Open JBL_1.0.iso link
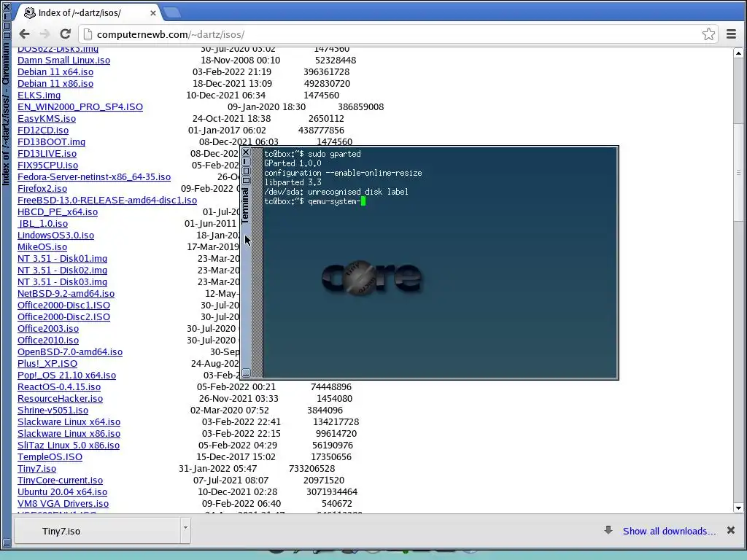The width and height of the screenshot is (747, 560). point(43,224)
